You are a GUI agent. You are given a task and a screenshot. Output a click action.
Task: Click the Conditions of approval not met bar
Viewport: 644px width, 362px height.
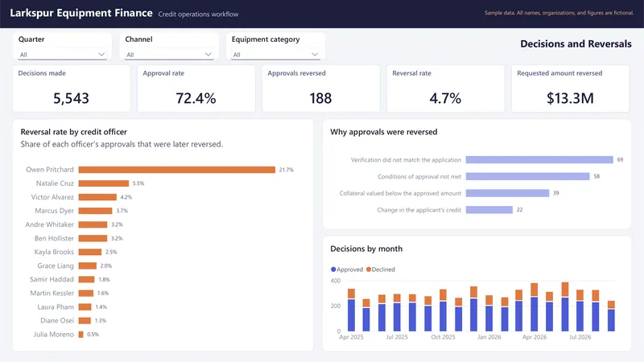pyautogui.click(x=528, y=176)
